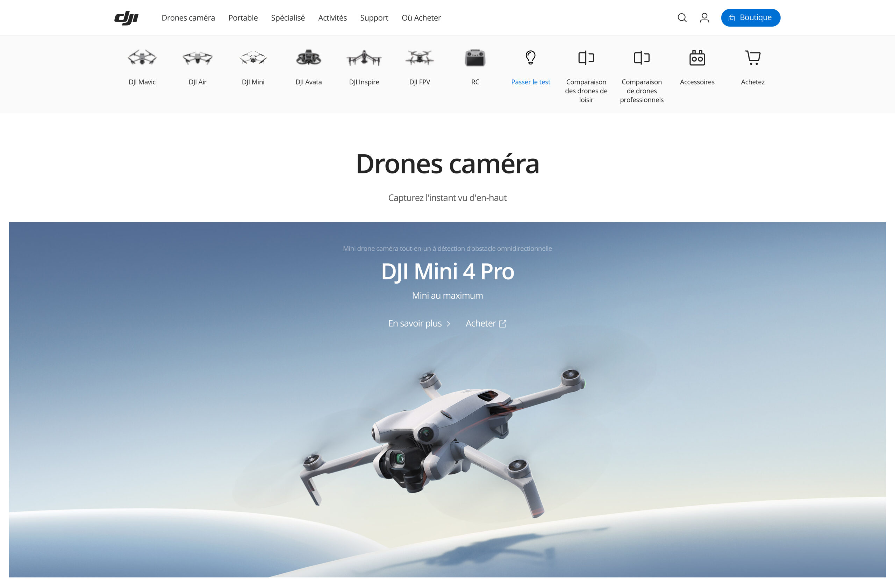The height and width of the screenshot is (588, 895).
Task: Click the DJI Mavic label
Action: click(x=142, y=82)
